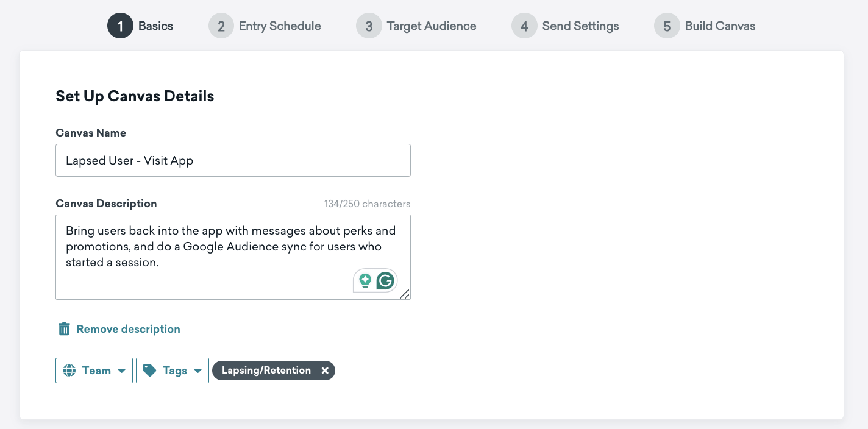Click the Remove description link
The image size is (868, 429).
(128, 329)
